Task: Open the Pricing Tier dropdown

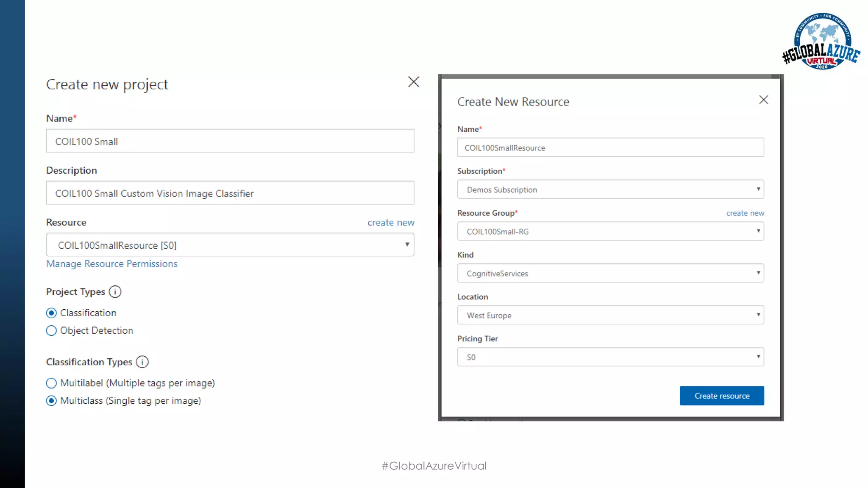Action: [x=610, y=357]
